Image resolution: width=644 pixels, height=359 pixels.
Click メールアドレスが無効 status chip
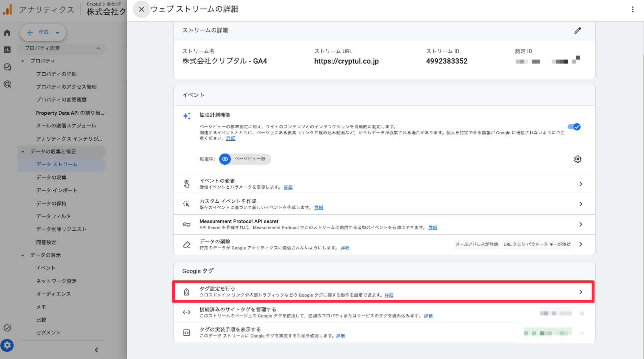(477, 244)
